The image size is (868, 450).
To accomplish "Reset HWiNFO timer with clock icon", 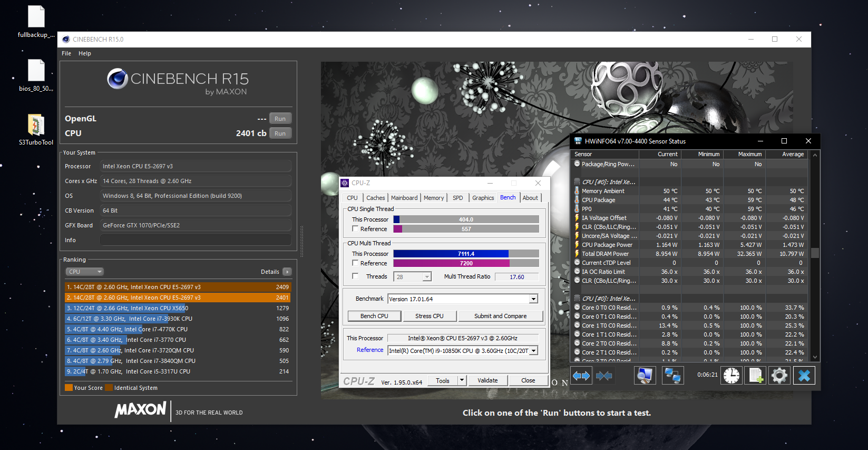I will coord(732,376).
